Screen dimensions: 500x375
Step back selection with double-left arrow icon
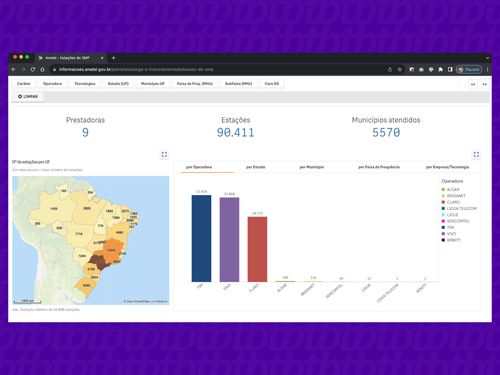(x=473, y=84)
